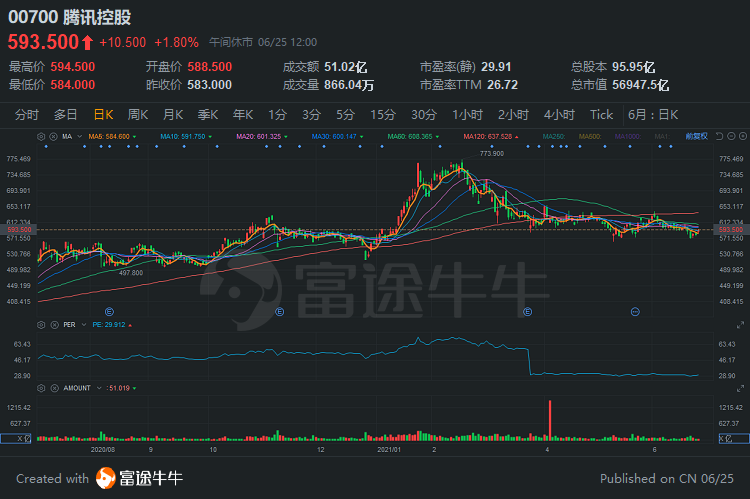Click the right X 亿 unit box
750x499 pixels.
tap(734, 438)
